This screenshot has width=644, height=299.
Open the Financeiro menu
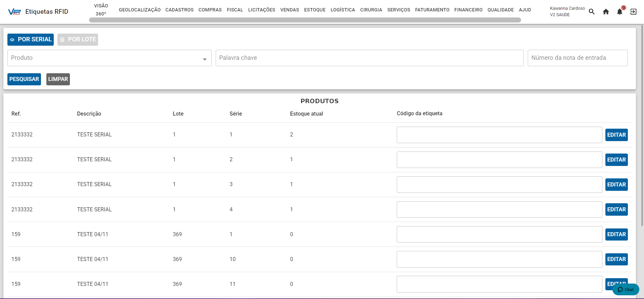click(x=468, y=10)
